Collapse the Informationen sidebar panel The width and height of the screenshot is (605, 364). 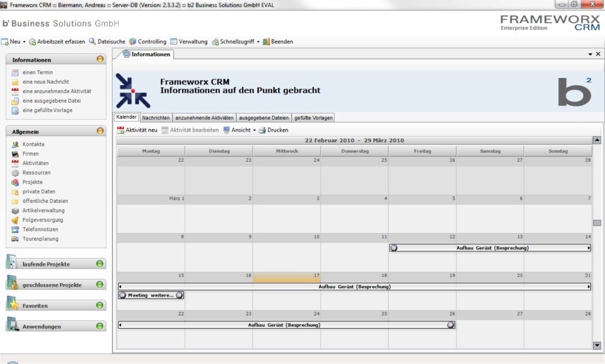pos(100,59)
